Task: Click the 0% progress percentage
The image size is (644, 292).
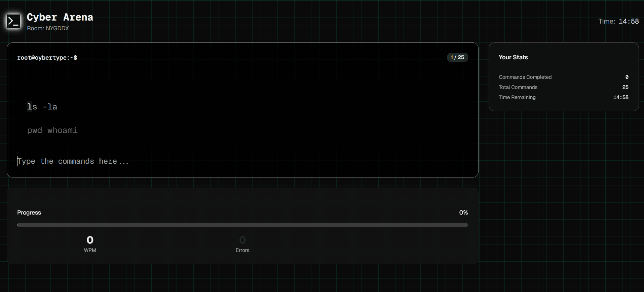Action: click(463, 213)
